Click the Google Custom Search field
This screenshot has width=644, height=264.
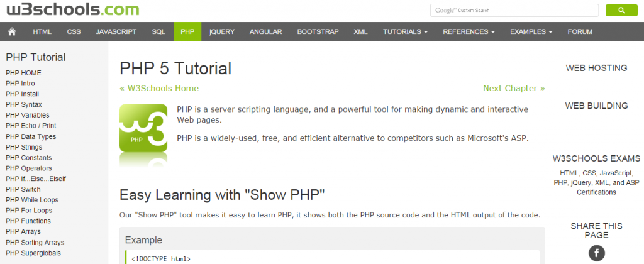514,10
